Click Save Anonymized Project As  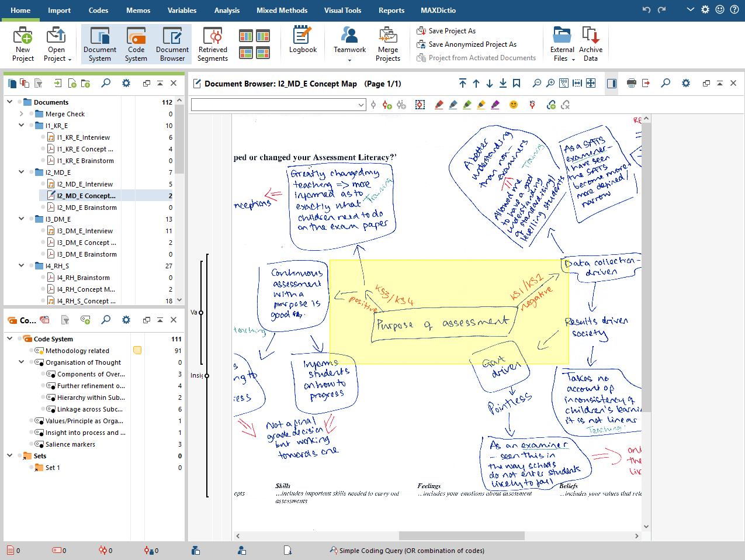pos(472,44)
